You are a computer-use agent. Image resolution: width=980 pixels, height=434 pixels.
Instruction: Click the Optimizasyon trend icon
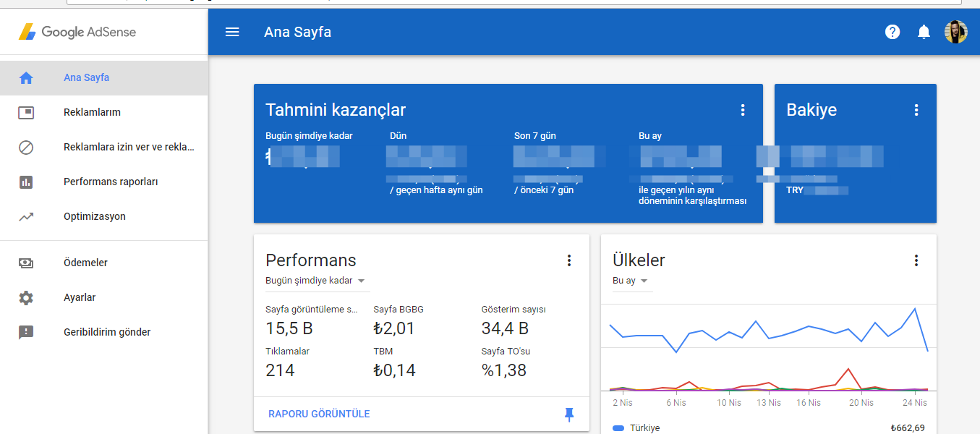tap(26, 216)
